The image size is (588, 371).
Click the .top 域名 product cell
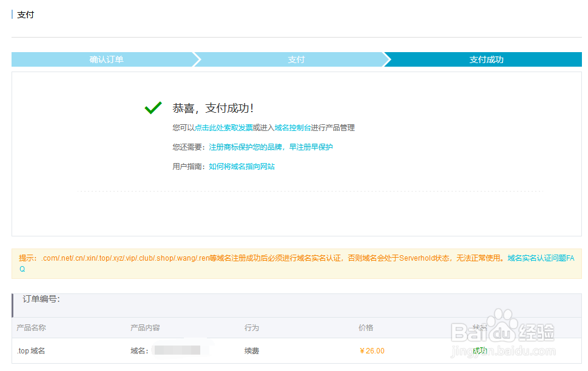pyautogui.click(x=31, y=351)
